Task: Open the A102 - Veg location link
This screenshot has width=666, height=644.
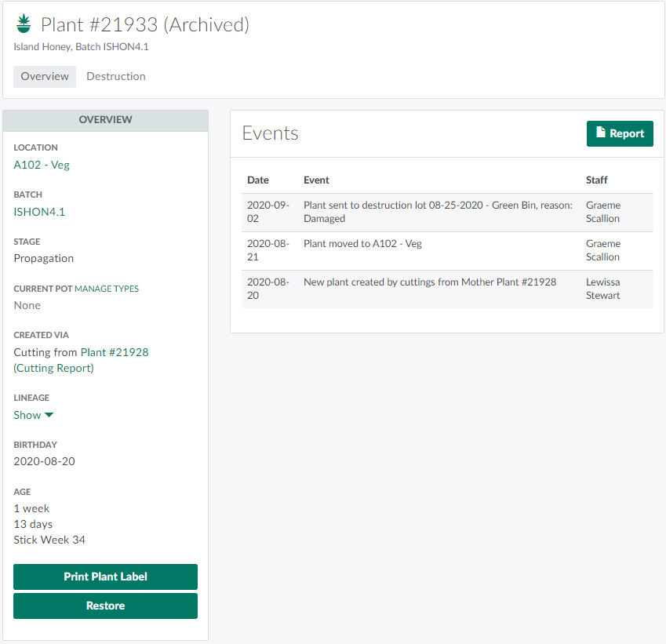Action: click(x=42, y=165)
